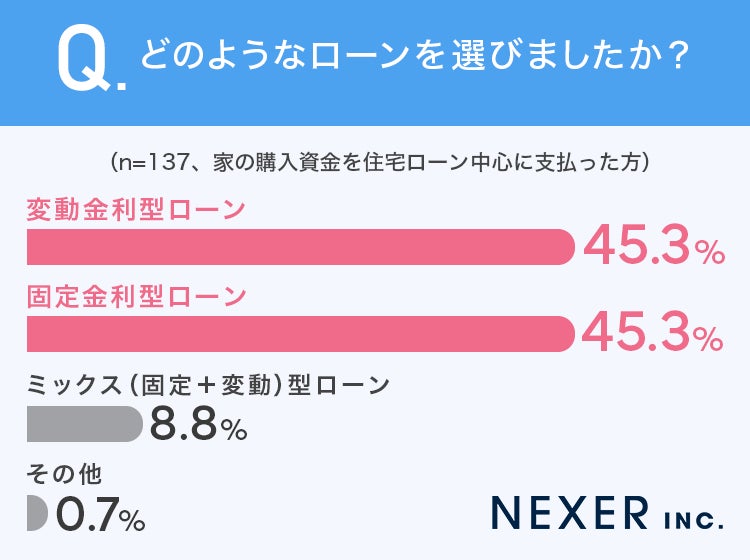Screen dimensions: 750x560
Task: Click the 45.3% value beside 固定金利型ローン bar
Action: pos(652,333)
